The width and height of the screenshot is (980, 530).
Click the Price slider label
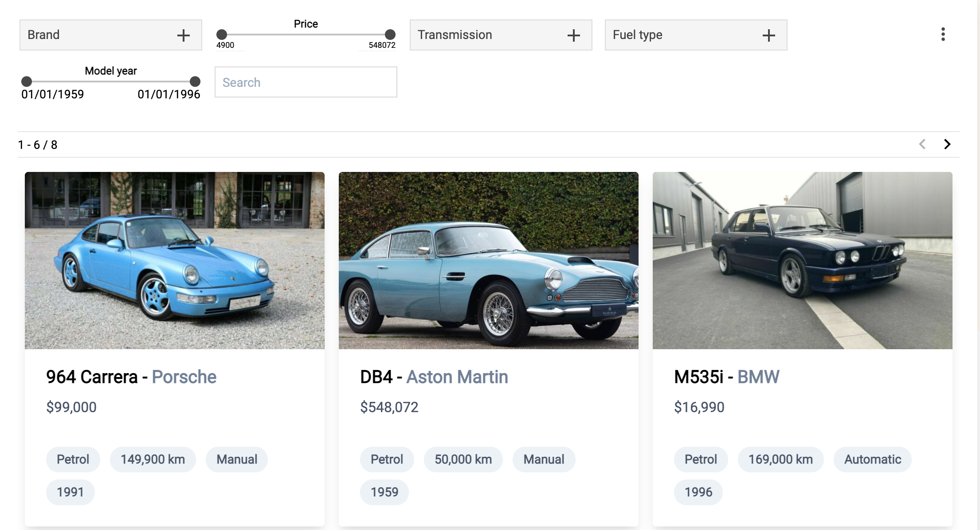point(306,24)
